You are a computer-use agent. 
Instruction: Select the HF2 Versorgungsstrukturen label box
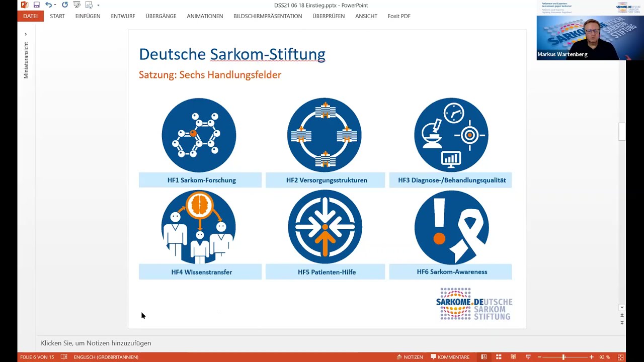[x=325, y=180]
